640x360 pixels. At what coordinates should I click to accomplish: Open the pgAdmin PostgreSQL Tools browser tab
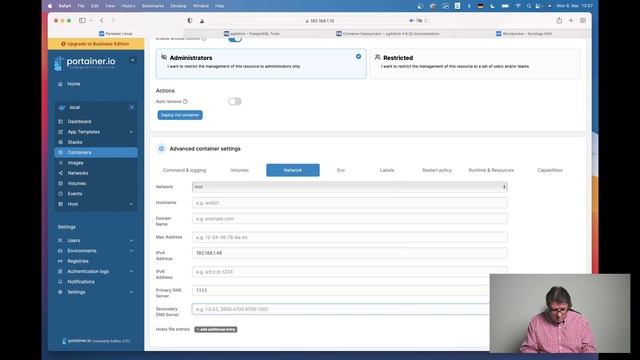pos(252,33)
